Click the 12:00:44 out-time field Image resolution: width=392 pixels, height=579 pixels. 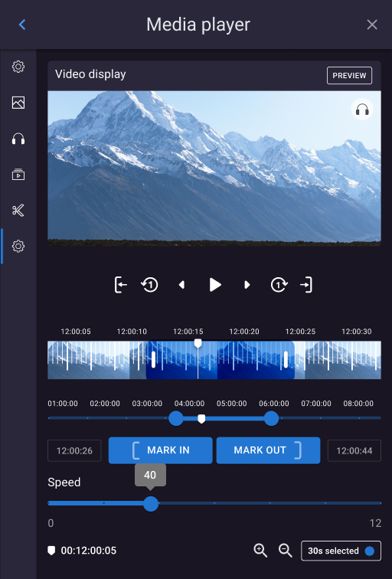[354, 450]
